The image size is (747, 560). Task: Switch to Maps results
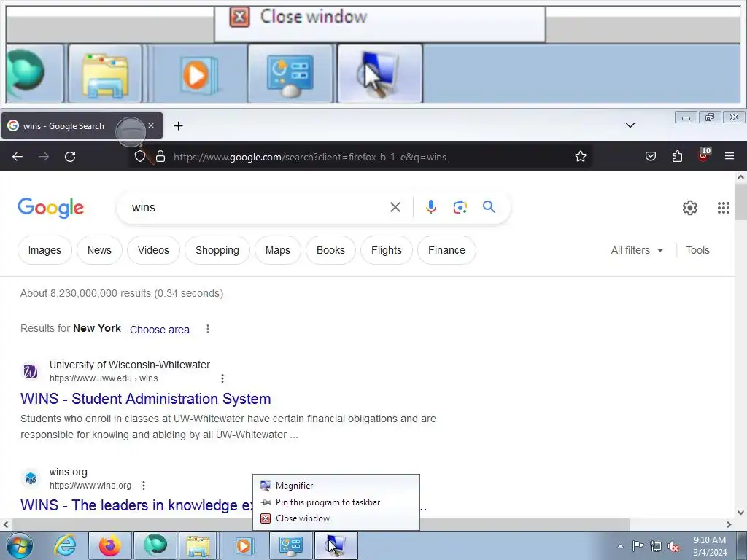278,250
